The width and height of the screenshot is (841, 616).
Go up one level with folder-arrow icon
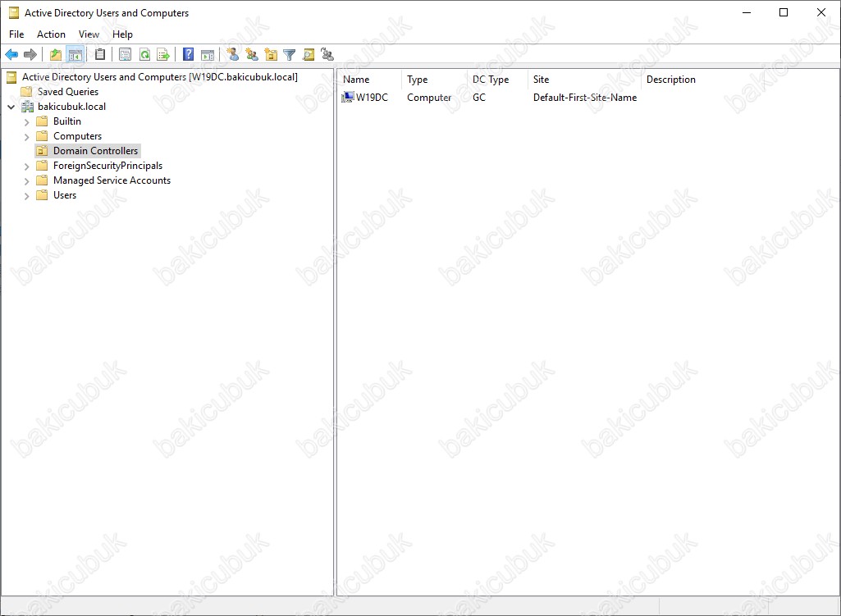point(56,54)
